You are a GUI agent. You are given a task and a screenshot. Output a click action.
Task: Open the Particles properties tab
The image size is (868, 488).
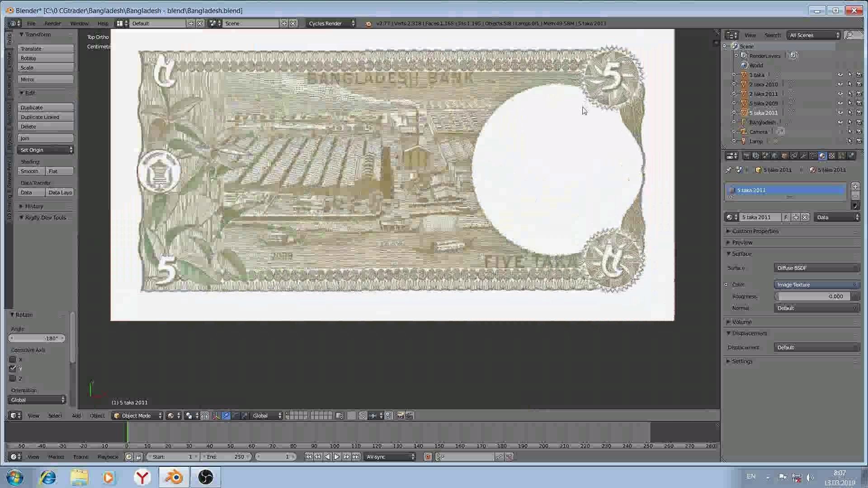tap(841, 156)
